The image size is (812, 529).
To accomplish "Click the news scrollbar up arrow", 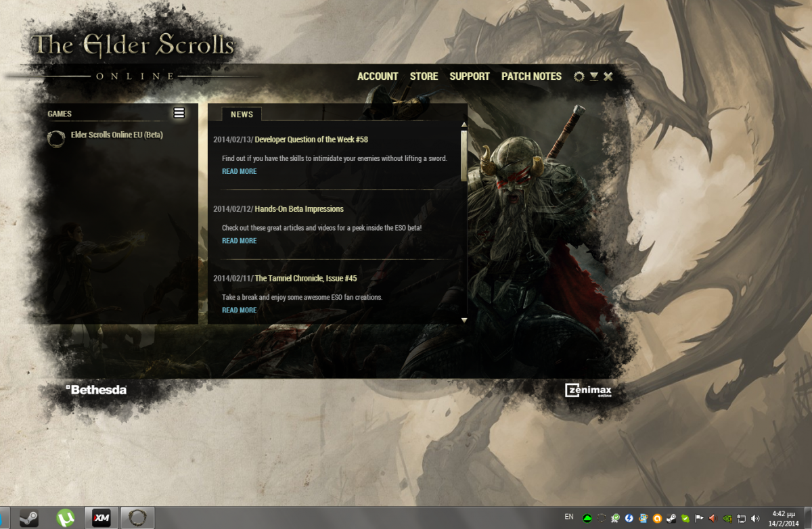I will coord(464,125).
